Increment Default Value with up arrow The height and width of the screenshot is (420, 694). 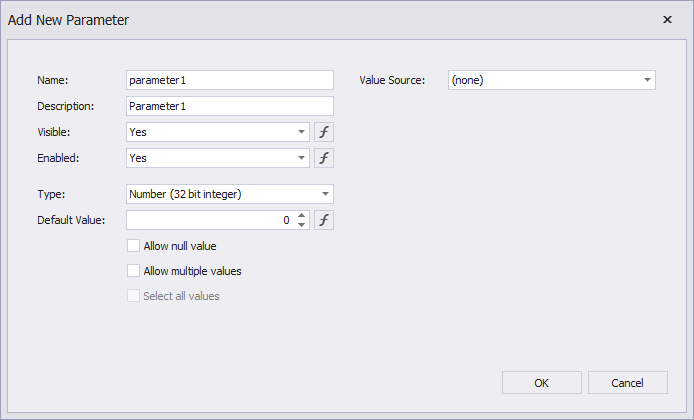point(302,215)
